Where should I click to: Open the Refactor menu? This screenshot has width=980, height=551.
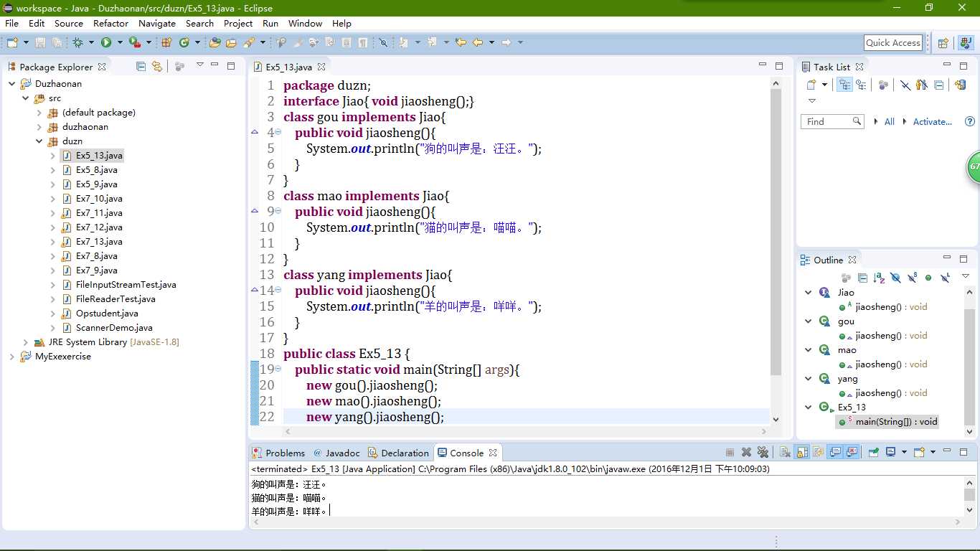point(110,23)
